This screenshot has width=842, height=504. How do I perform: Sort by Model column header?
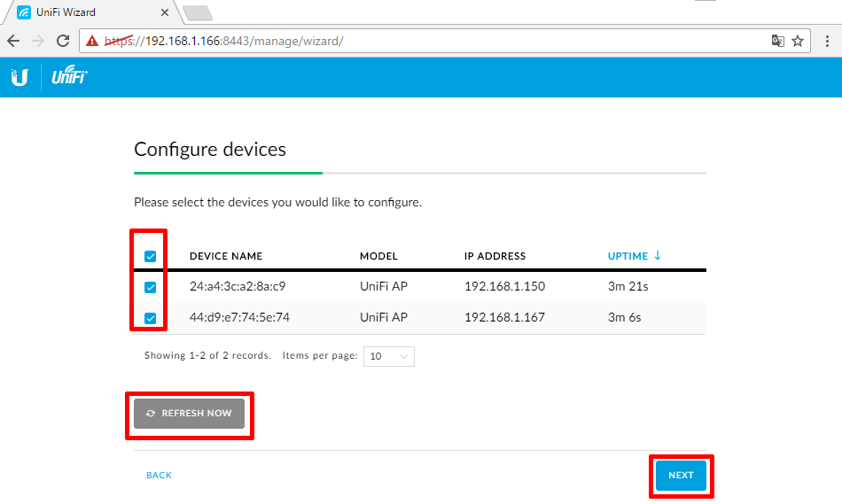point(378,256)
